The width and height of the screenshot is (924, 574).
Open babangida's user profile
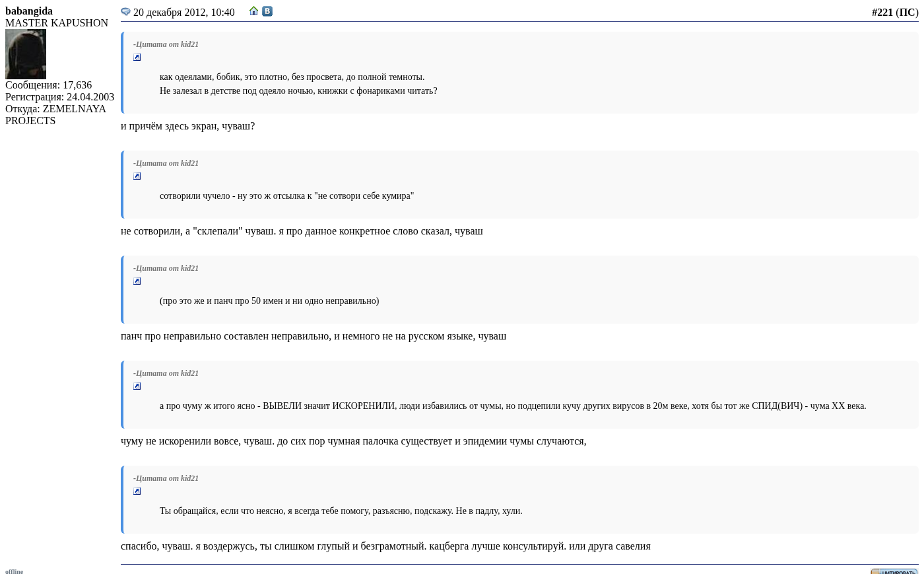click(x=29, y=11)
